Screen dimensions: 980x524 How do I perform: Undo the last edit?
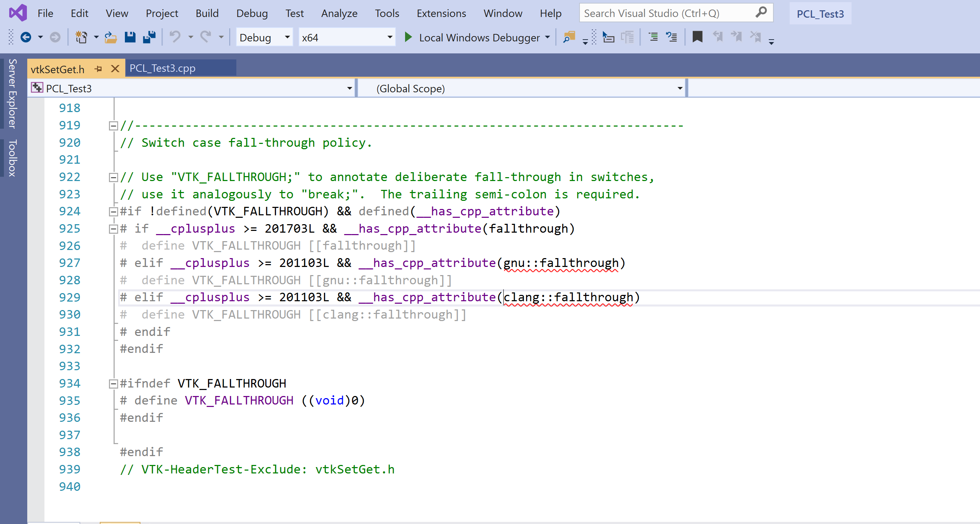175,37
